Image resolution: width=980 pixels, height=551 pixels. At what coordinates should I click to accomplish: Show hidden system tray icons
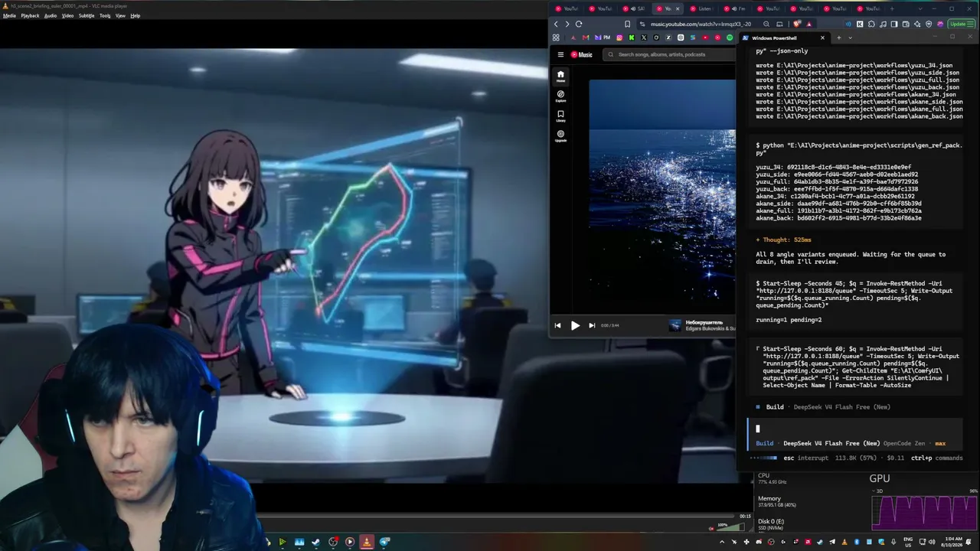721,542
